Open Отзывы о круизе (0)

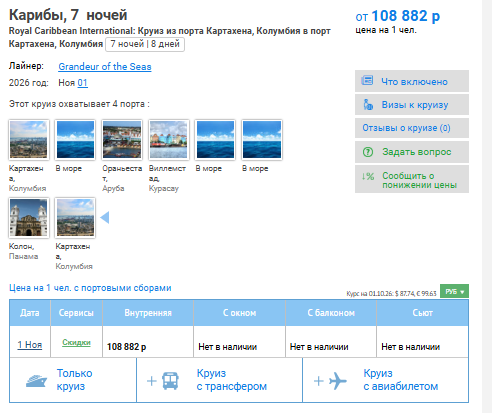point(412,128)
